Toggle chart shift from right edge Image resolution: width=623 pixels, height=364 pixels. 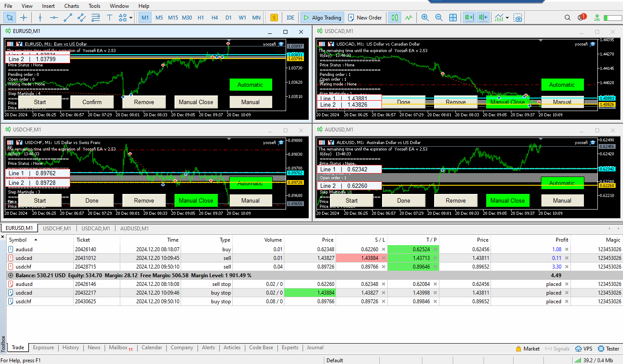tap(483, 18)
